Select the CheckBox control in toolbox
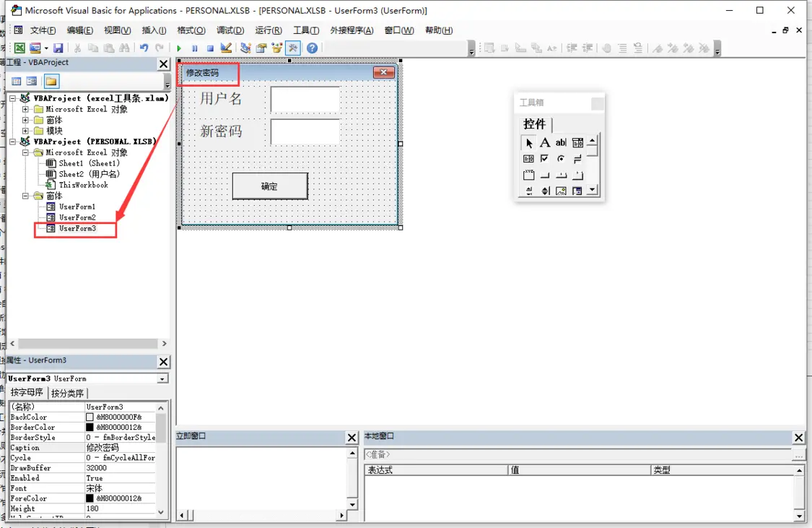Image resolution: width=812 pixels, height=528 pixels. [x=545, y=159]
